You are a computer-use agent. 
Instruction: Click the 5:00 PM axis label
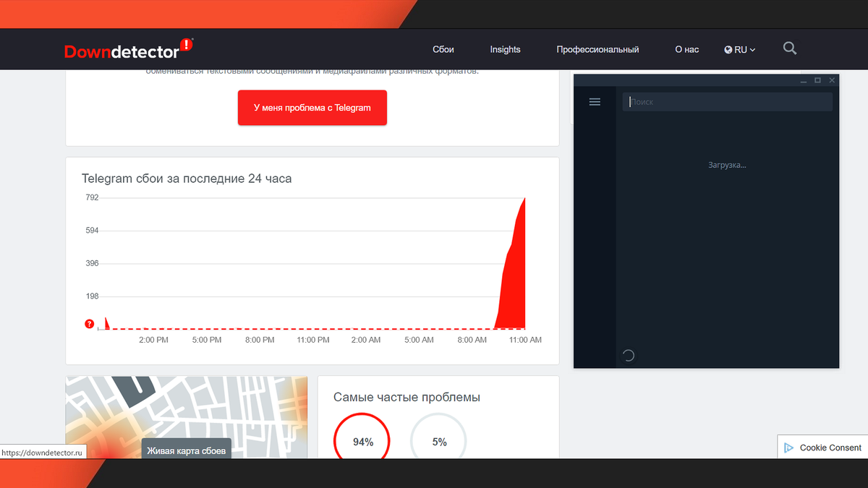click(x=207, y=340)
